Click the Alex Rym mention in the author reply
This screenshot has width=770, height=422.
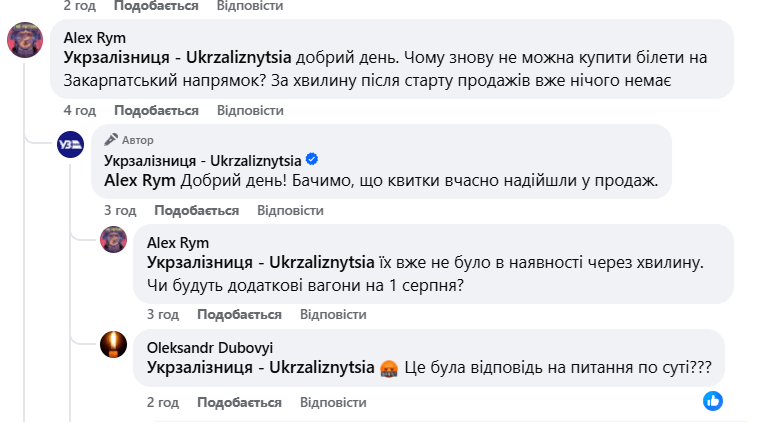pyautogui.click(x=139, y=181)
